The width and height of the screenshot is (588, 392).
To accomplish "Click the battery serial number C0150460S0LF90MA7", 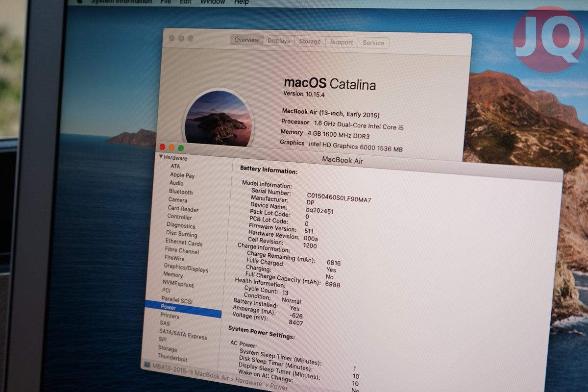I will (x=339, y=197).
